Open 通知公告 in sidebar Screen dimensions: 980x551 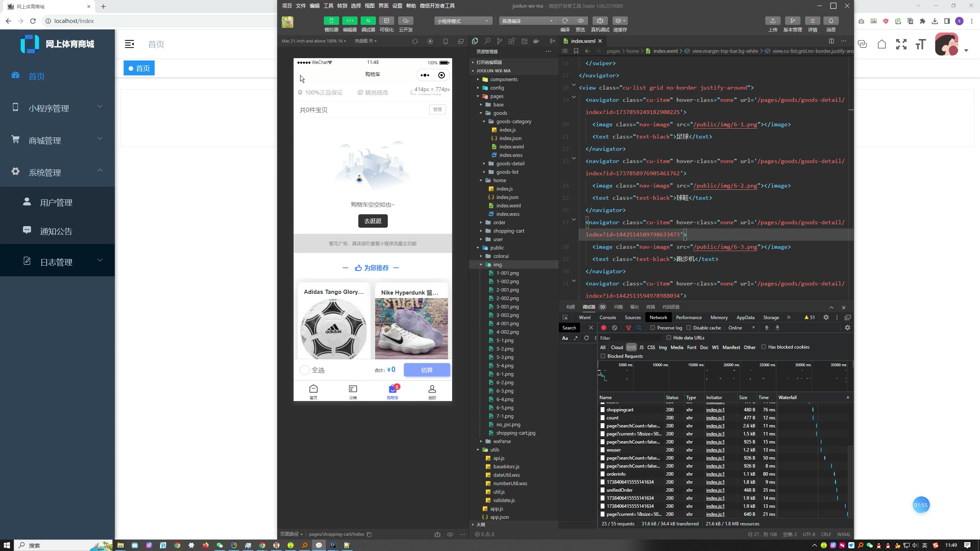(x=57, y=231)
